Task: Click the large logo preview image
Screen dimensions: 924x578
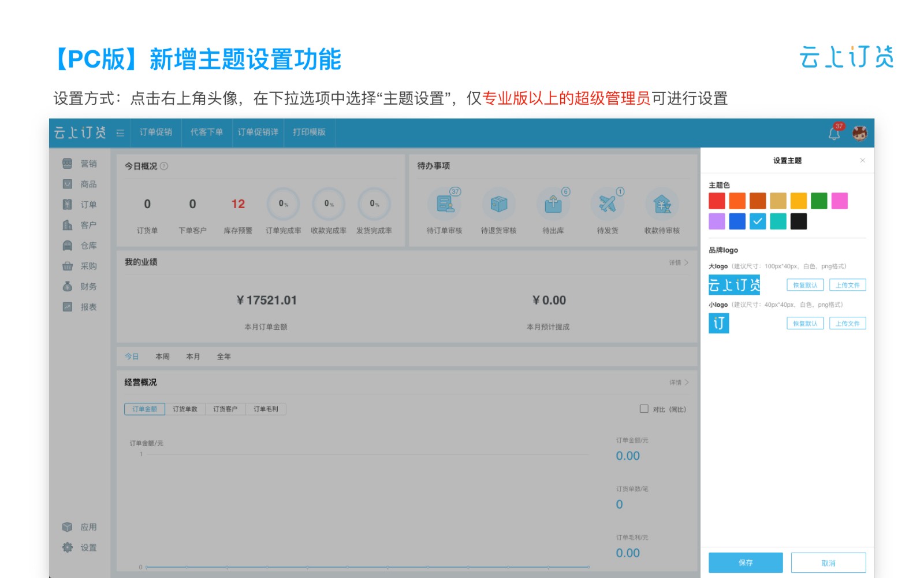Action: 734,285
